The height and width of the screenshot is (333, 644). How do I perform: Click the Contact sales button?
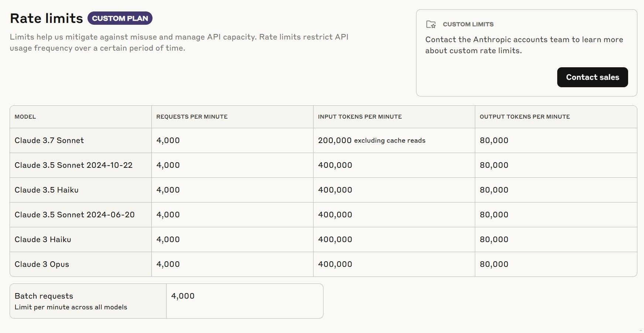point(592,77)
